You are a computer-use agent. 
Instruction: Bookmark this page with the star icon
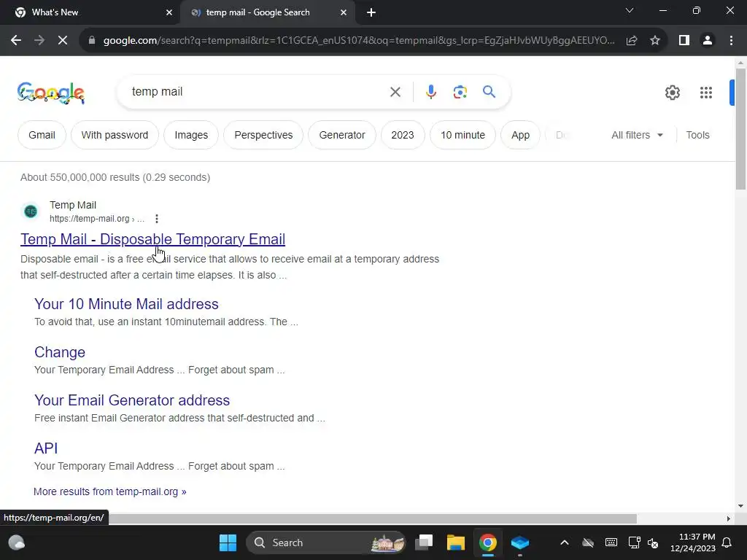point(655,41)
